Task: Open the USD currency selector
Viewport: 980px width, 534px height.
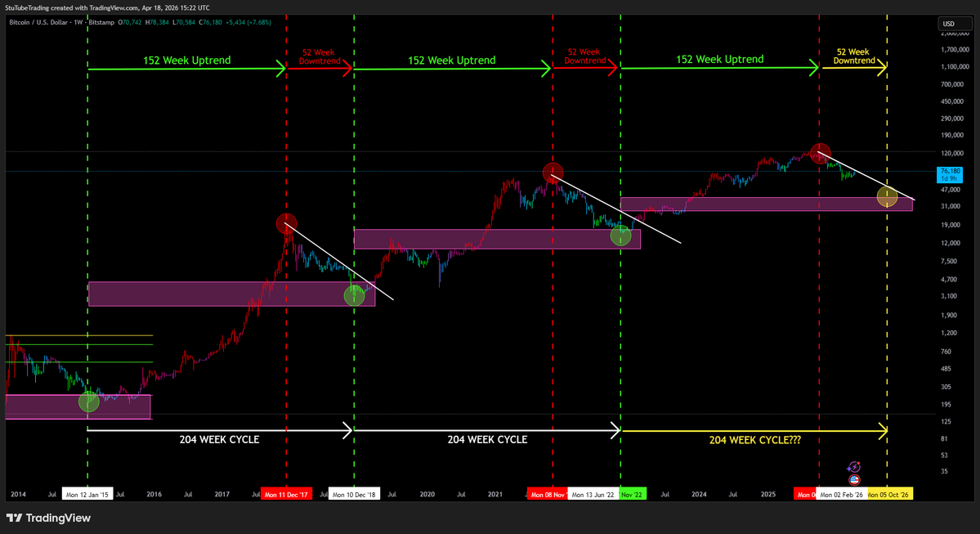Action: [954, 24]
